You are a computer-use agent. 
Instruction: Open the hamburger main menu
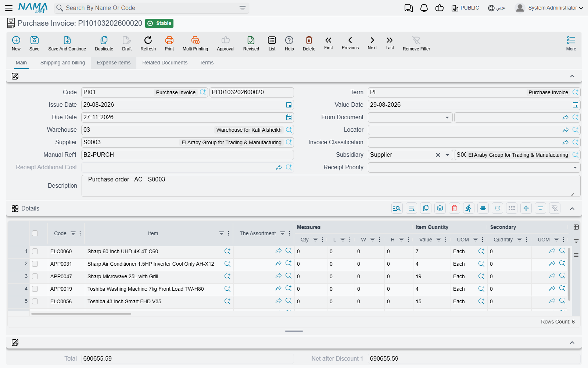(9, 8)
